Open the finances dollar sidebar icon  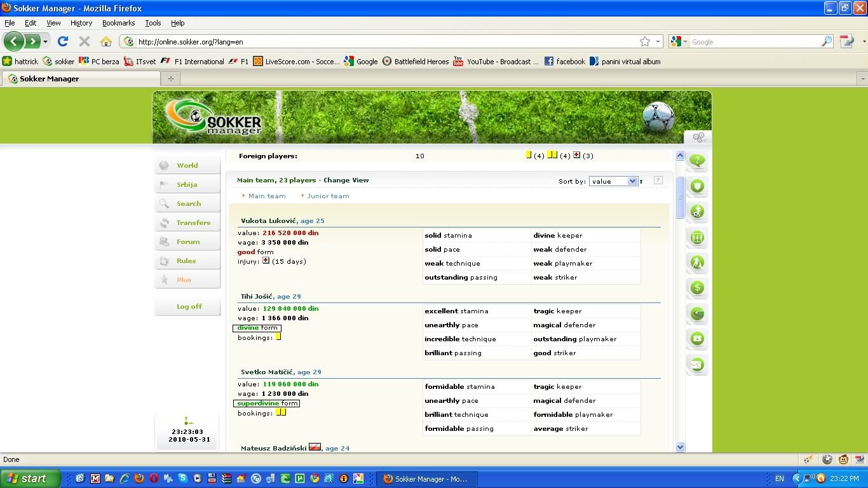[x=698, y=288]
